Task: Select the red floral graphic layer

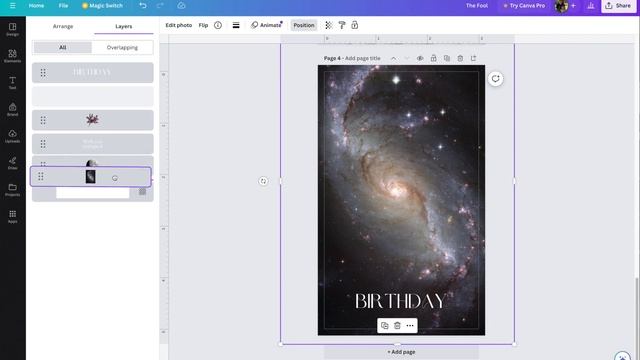Action: pos(93,120)
